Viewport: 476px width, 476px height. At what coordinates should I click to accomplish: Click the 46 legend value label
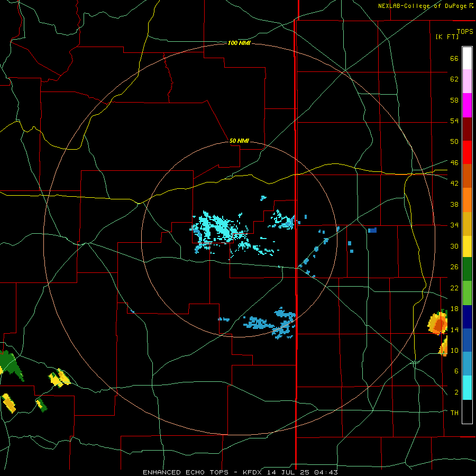tap(454, 162)
